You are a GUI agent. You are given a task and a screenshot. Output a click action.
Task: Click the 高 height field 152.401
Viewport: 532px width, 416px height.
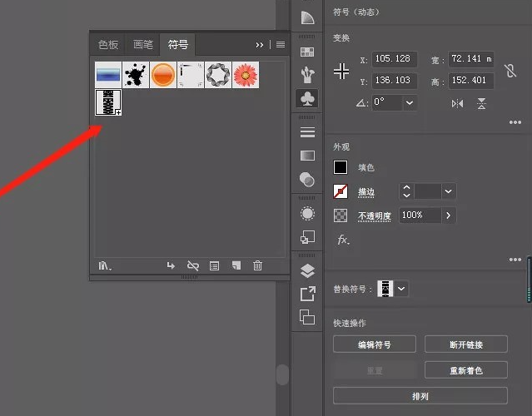(x=471, y=81)
